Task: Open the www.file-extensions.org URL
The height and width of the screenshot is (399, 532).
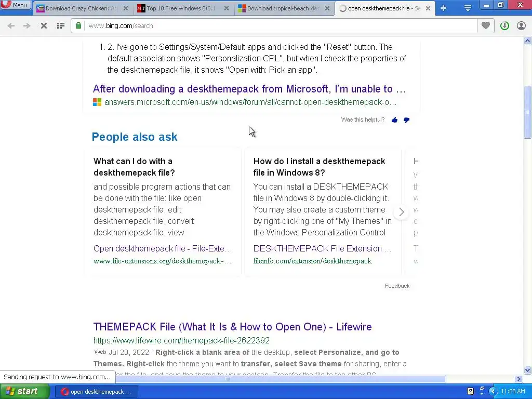Action: [163, 261]
